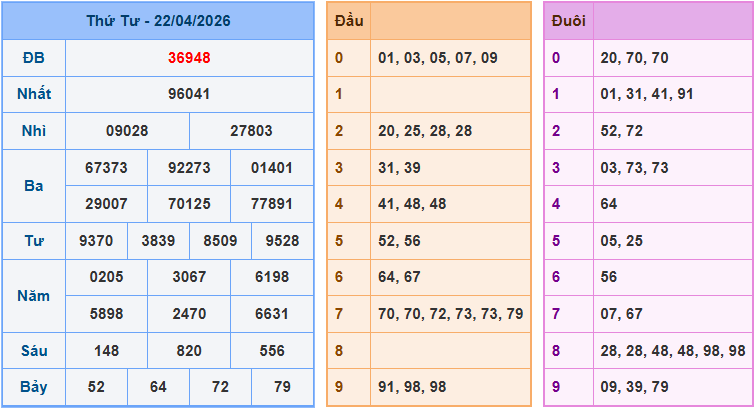The image size is (756, 409).
Task: Click the Năm row label
Action: (34, 296)
